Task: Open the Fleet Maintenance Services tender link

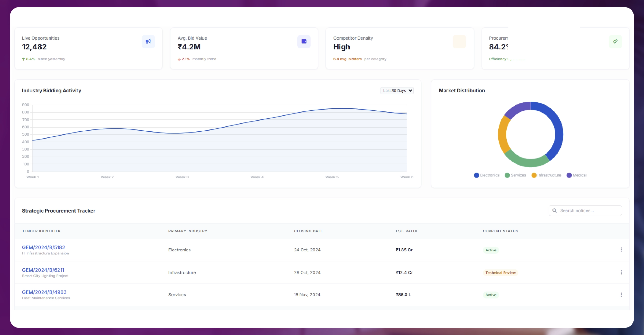Action: pos(44,292)
